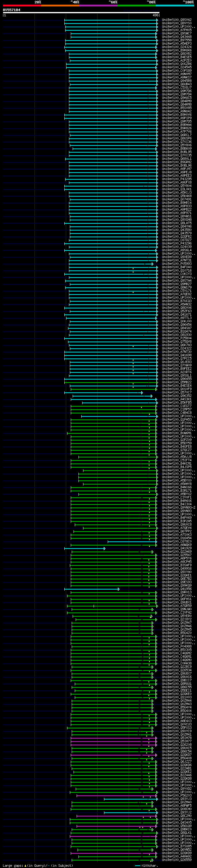This screenshot has height=868, width=197.
Task: Select hit label UniRef100_B4ESE5
Action: point(177,57)
